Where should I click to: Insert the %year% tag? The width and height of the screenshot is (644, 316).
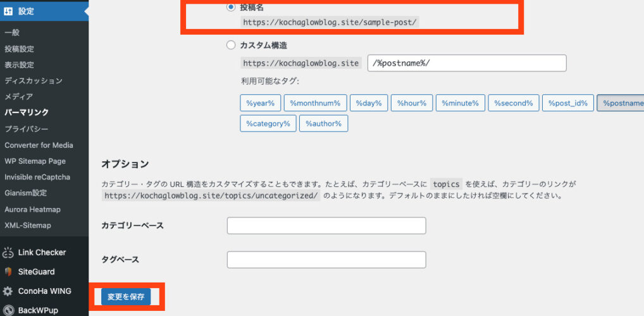[x=261, y=103]
